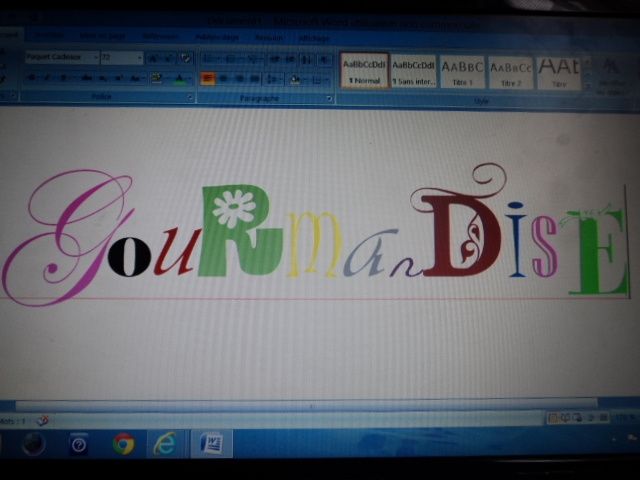Apply the Sans interligne style

pyautogui.click(x=413, y=70)
